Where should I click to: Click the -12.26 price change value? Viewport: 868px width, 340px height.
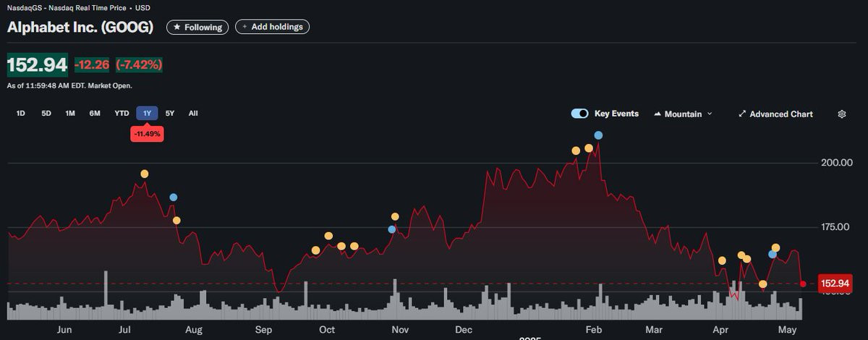[x=92, y=65]
